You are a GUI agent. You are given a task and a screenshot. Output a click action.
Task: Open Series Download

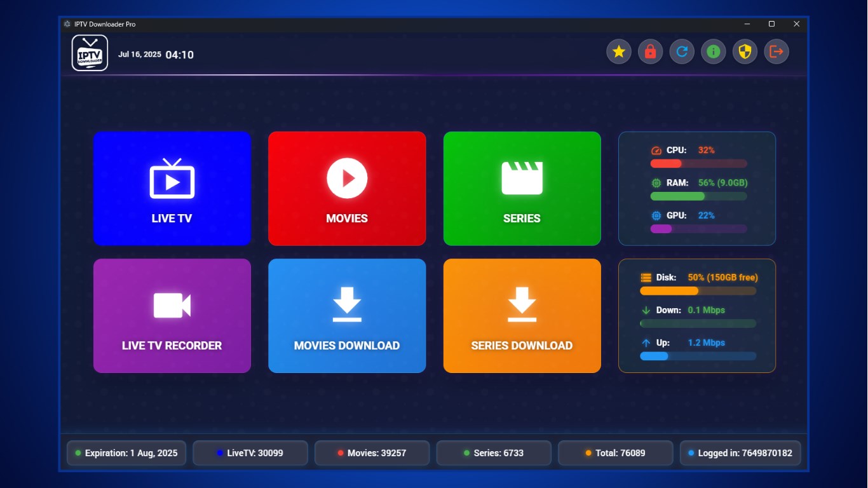pyautogui.click(x=522, y=315)
